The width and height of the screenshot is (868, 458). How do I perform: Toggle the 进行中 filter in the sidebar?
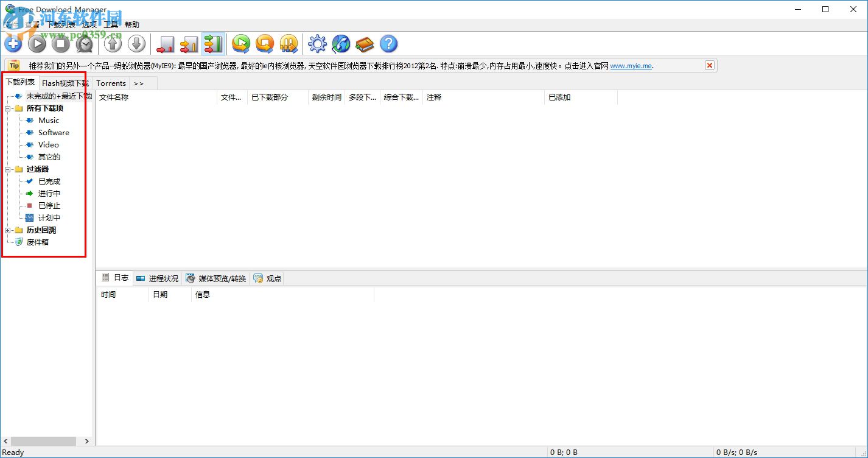(51, 193)
